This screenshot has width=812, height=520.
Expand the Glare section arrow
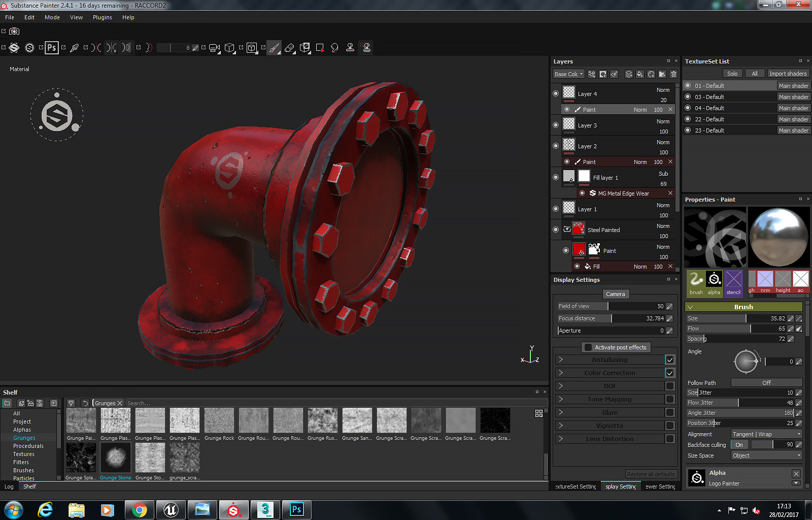pos(561,412)
